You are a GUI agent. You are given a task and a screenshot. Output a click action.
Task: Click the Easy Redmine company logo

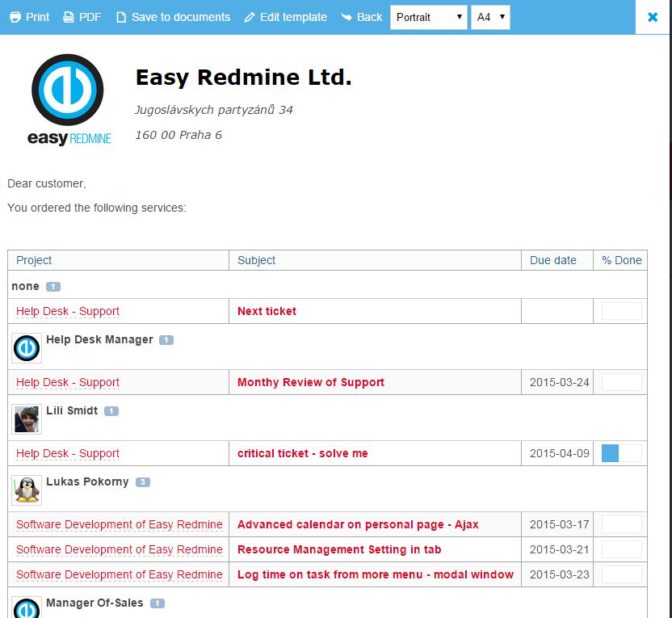click(69, 99)
